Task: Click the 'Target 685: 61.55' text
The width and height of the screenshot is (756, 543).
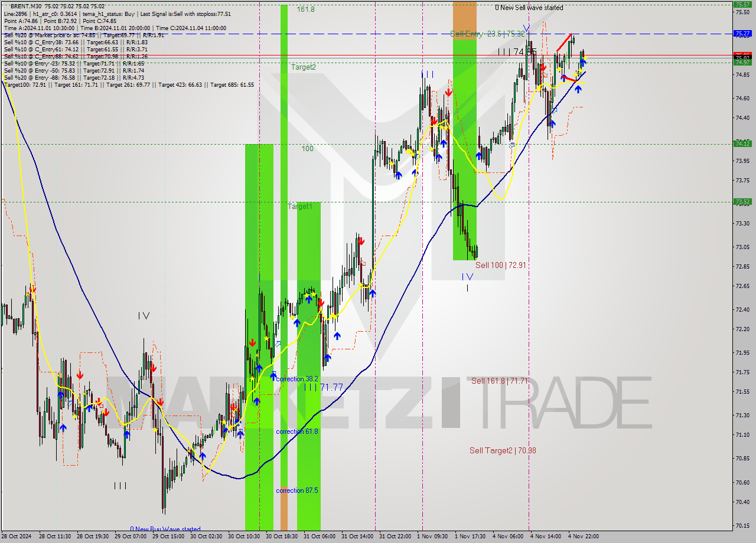Action: coord(232,84)
